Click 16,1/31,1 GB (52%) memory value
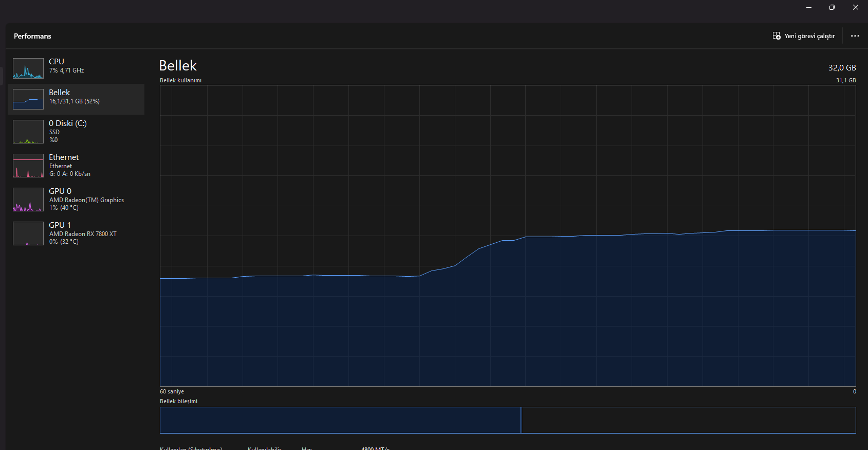 (x=75, y=101)
